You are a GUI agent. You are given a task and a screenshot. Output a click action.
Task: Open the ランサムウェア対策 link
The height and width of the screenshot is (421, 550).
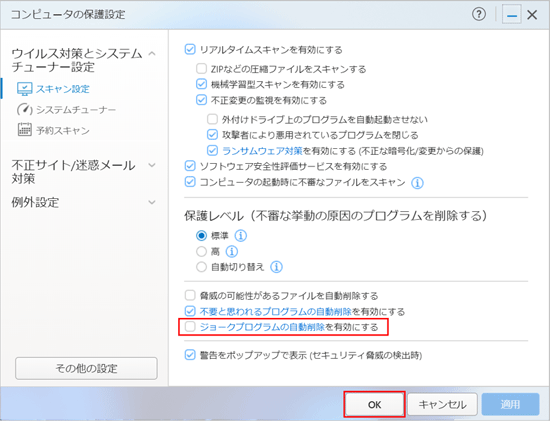tap(262, 151)
